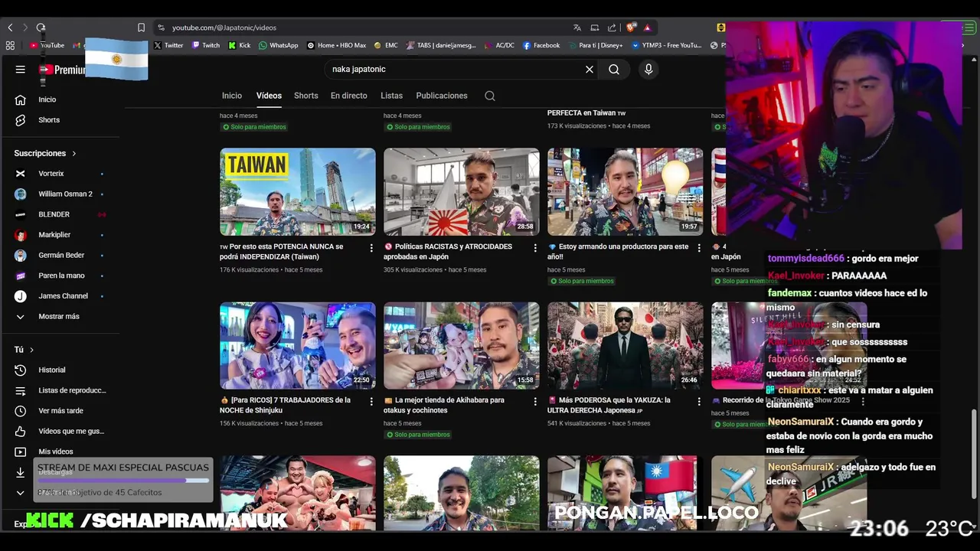Open the William Osman 2 channel
This screenshot has height=551, width=980.
[x=60, y=194]
